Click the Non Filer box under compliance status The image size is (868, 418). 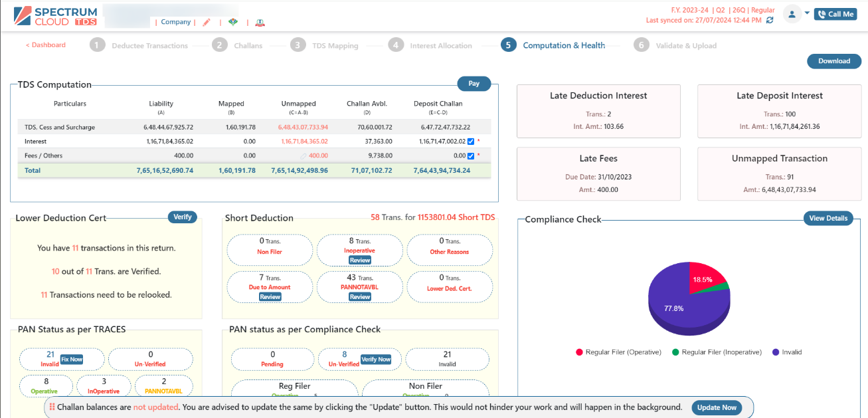426,389
